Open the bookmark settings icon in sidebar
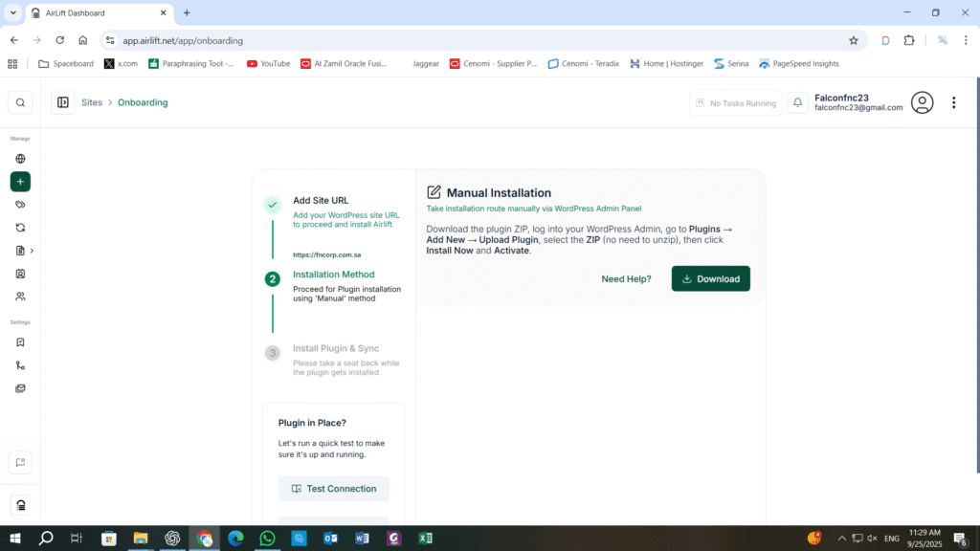 (20, 342)
